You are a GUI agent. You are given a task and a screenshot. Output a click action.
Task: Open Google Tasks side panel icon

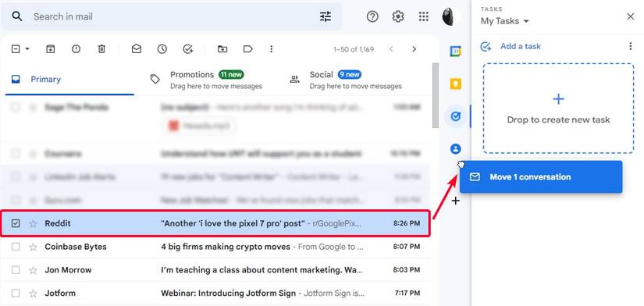[455, 116]
